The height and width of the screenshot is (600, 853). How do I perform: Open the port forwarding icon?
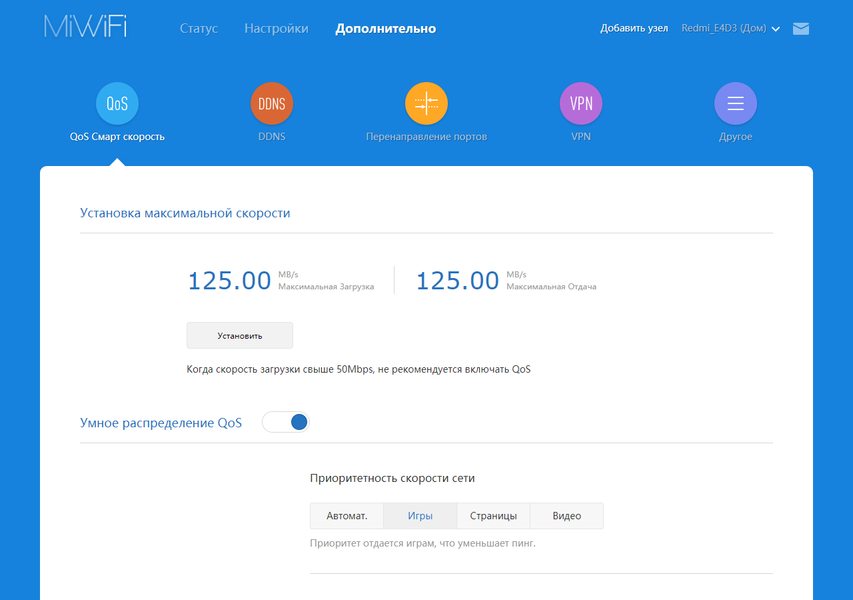426,103
